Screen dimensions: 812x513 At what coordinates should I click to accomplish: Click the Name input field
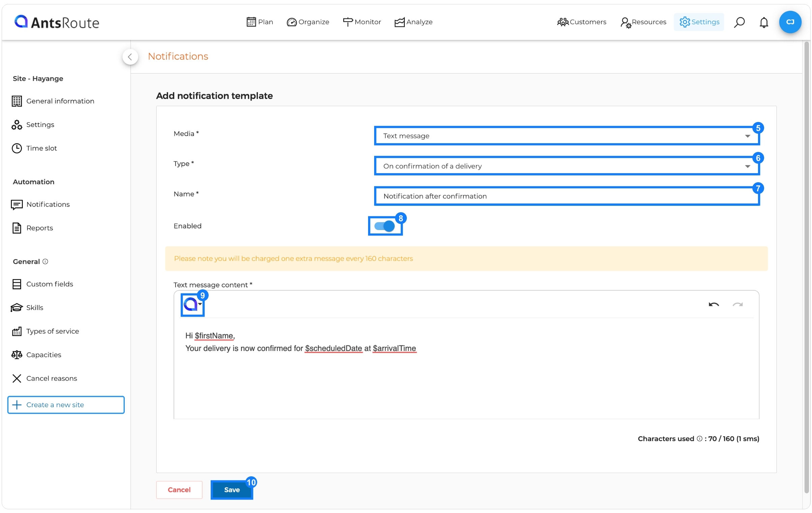click(x=567, y=196)
